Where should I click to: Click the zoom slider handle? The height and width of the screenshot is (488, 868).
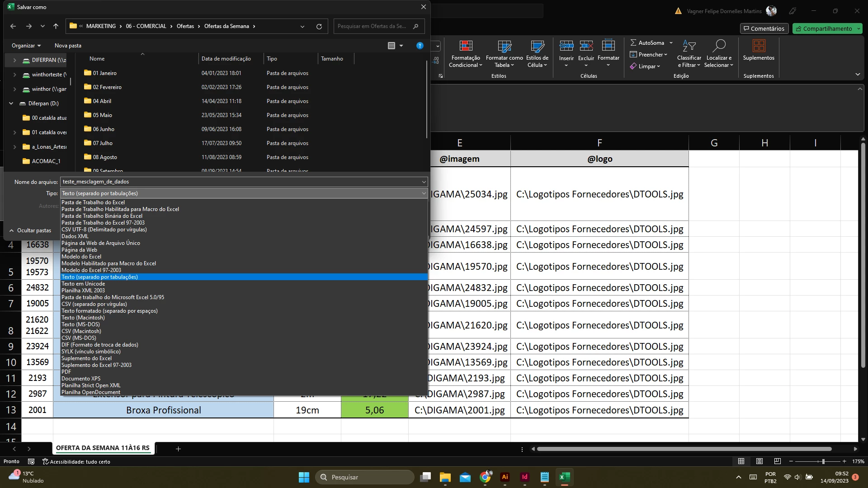823,461
